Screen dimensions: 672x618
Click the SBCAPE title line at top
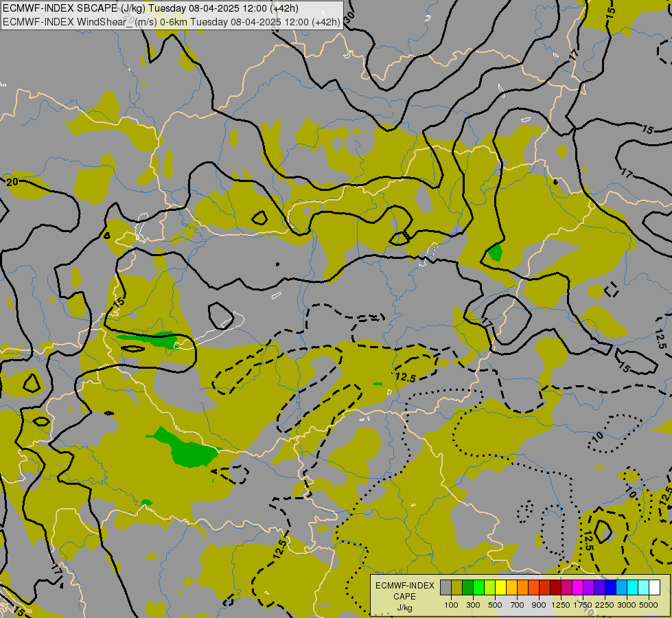click(x=150, y=8)
